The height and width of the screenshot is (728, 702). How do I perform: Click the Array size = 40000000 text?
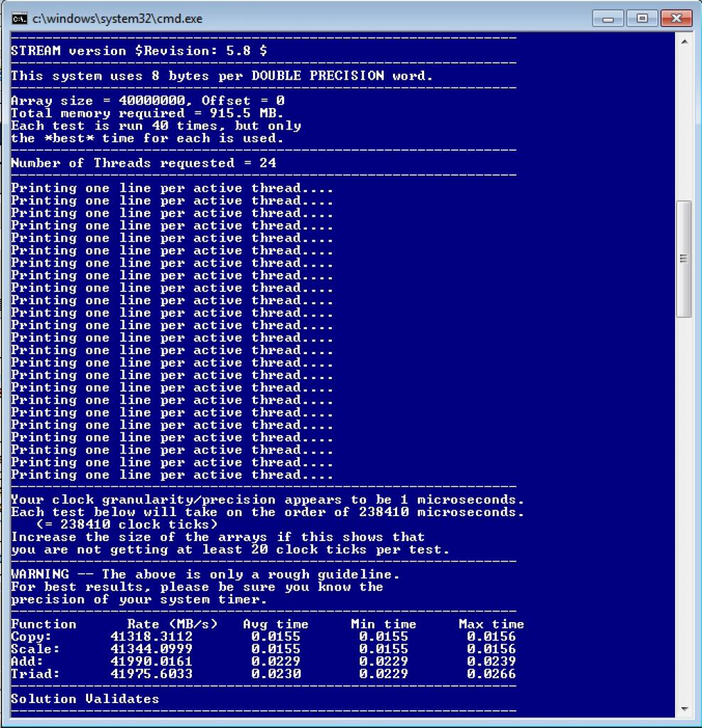pos(99,101)
